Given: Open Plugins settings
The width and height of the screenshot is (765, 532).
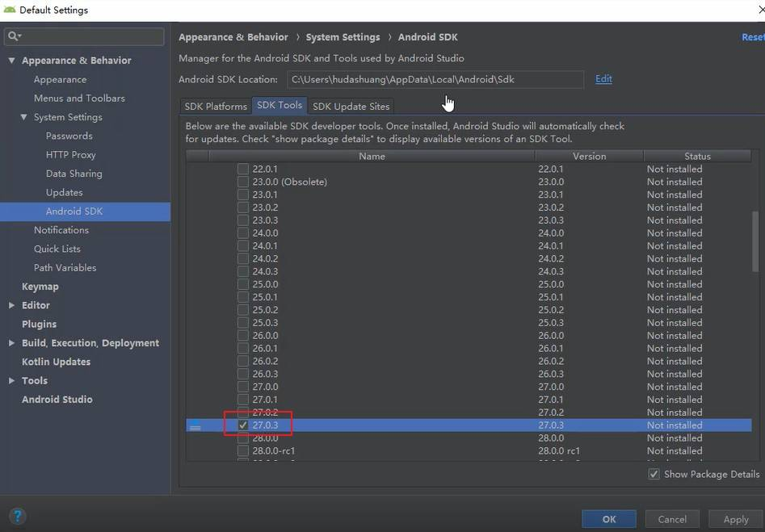Looking at the screenshot, I should [39, 325].
